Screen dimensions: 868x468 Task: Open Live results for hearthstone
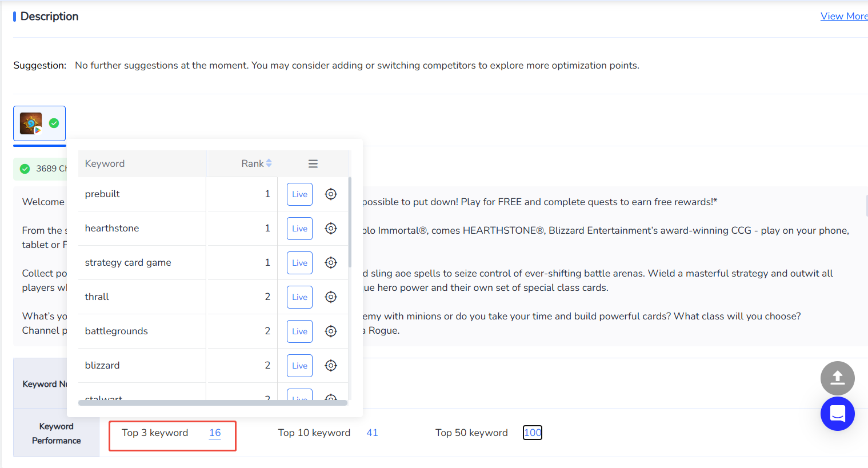click(x=299, y=229)
